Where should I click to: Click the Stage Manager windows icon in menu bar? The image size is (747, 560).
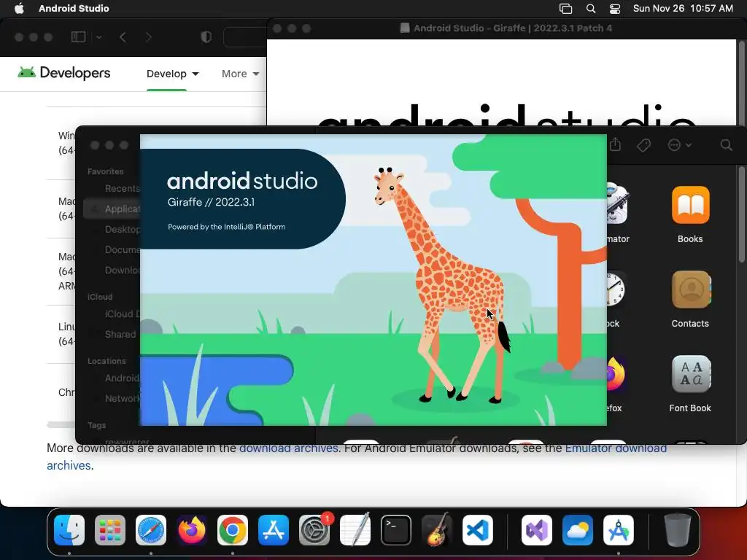click(565, 9)
